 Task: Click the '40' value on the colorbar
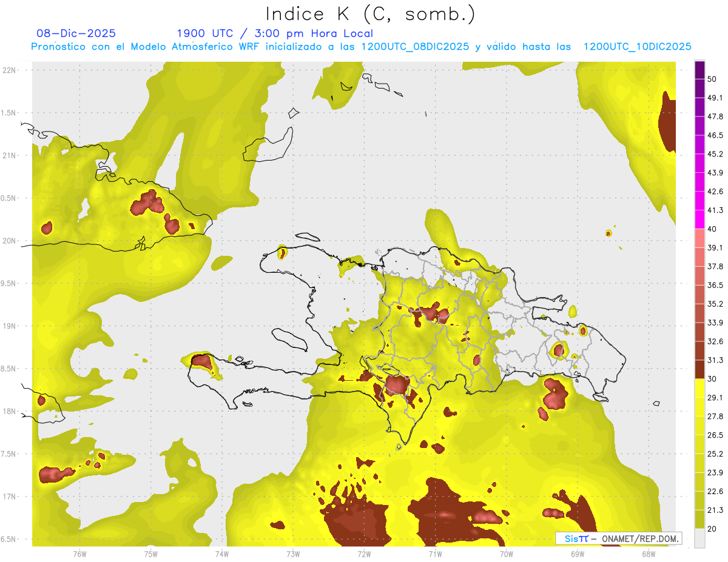coord(712,229)
